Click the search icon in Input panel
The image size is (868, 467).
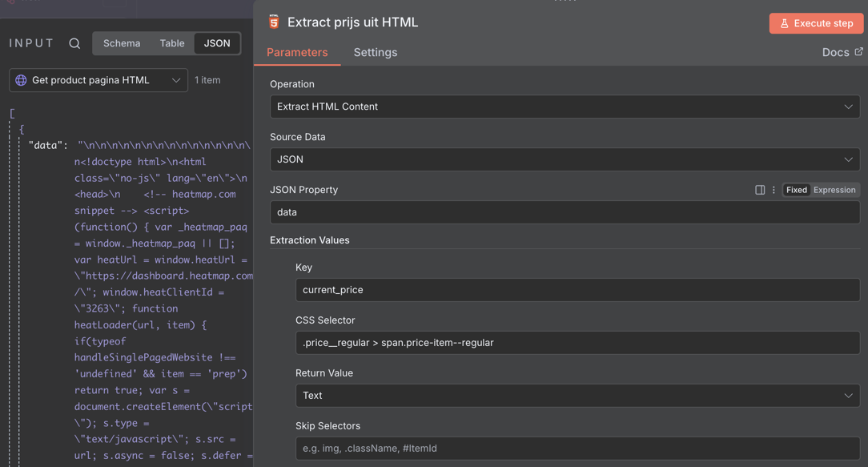[x=74, y=43]
